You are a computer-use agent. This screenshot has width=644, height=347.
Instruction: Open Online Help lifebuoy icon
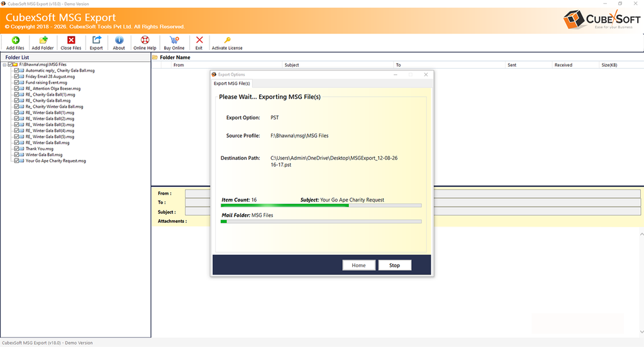[x=145, y=40]
